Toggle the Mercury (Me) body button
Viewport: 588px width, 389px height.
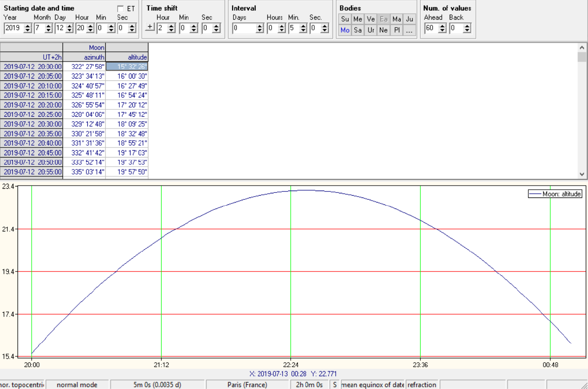point(358,19)
